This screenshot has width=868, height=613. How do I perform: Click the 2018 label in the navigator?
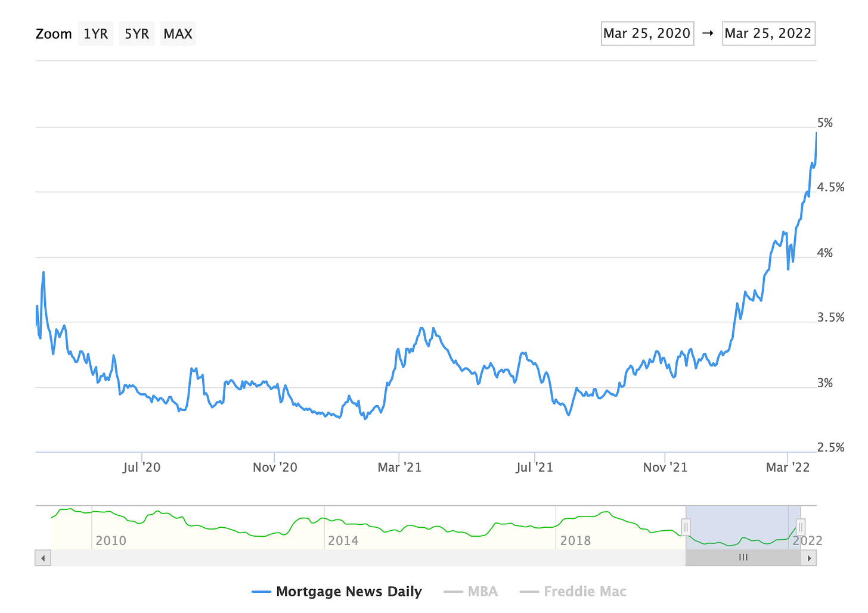[575, 541]
